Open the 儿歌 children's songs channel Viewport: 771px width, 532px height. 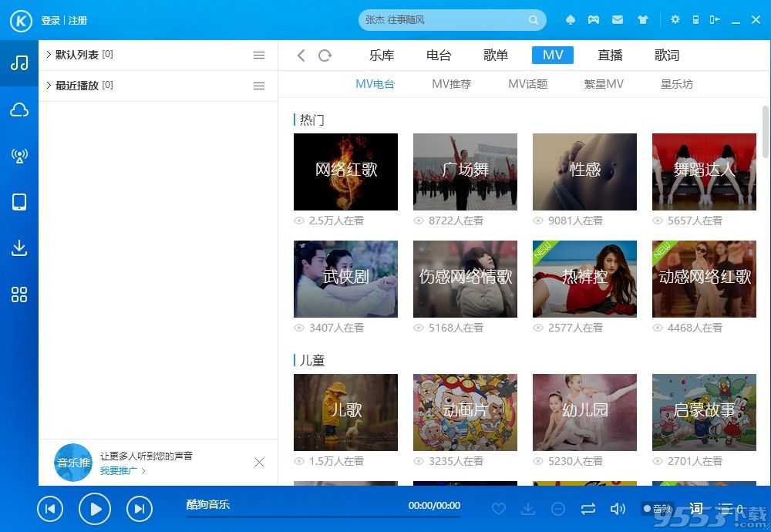(345, 411)
